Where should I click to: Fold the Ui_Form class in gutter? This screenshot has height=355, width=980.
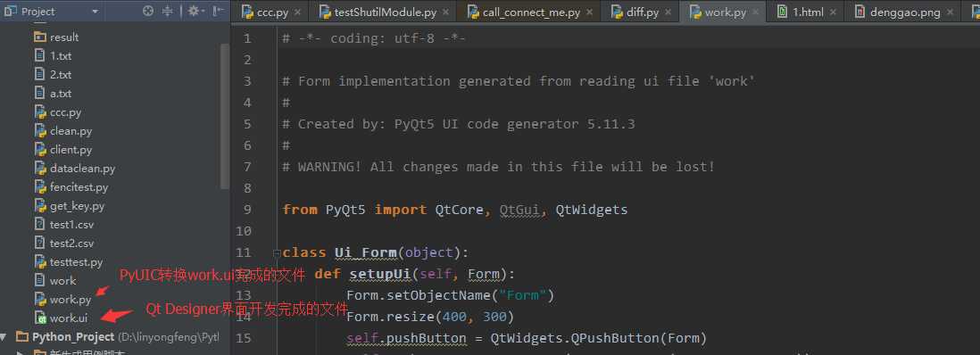coord(277,253)
